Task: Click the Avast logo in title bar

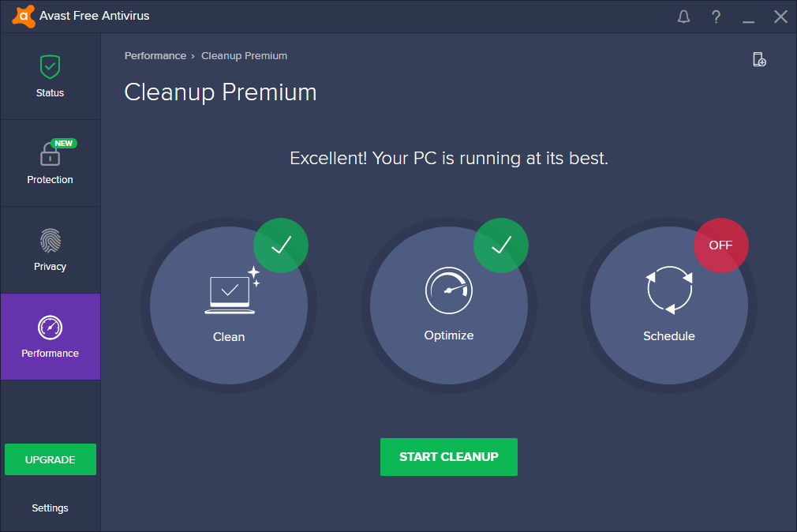Action: point(23,16)
